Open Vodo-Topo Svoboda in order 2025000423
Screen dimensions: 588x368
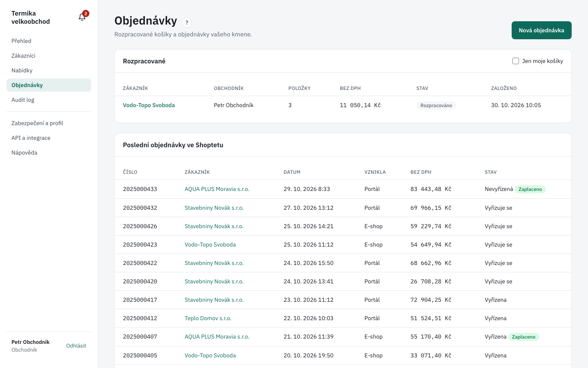click(210, 245)
